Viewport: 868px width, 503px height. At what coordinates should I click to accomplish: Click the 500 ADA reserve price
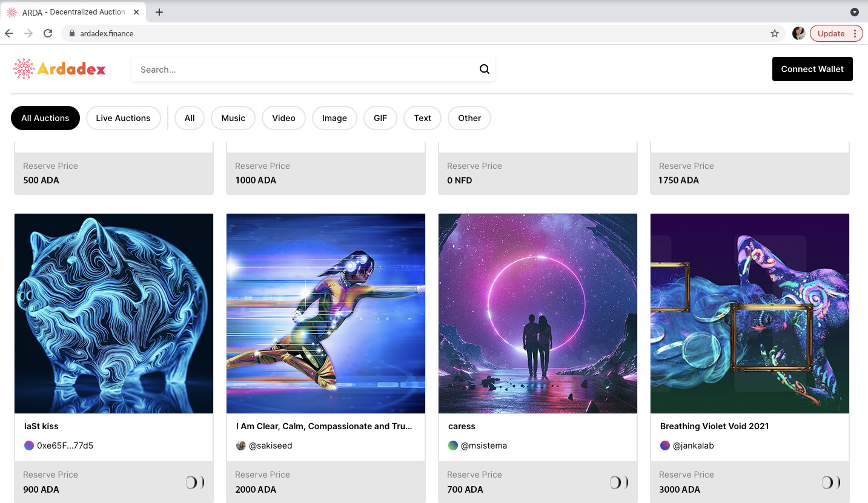41,180
